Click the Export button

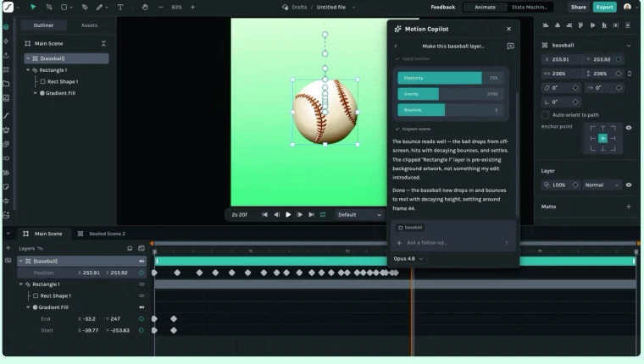(604, 7)
